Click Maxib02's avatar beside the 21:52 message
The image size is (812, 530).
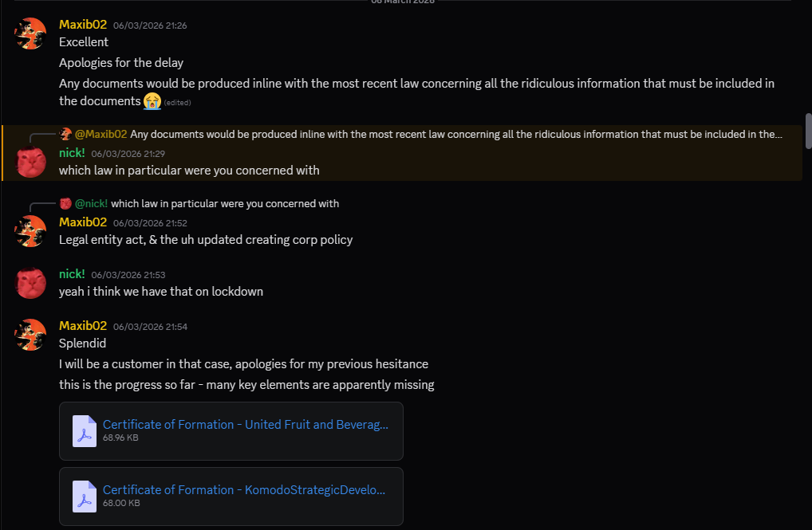tap(30, 231)
